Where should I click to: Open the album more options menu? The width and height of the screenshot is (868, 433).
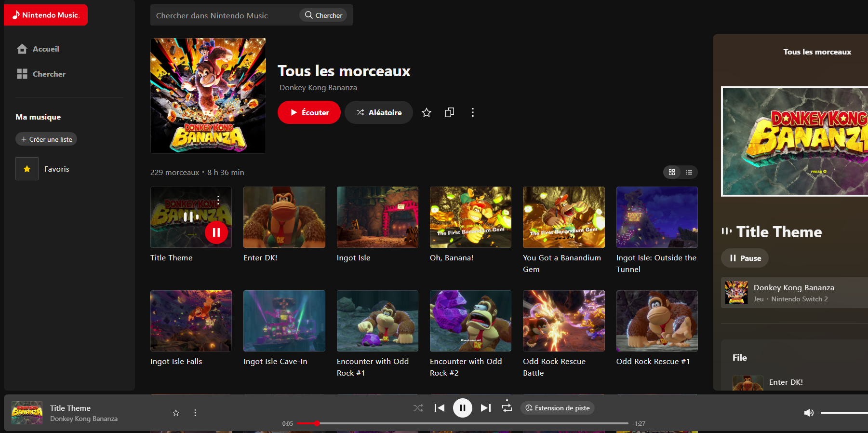tap(473, 112)
